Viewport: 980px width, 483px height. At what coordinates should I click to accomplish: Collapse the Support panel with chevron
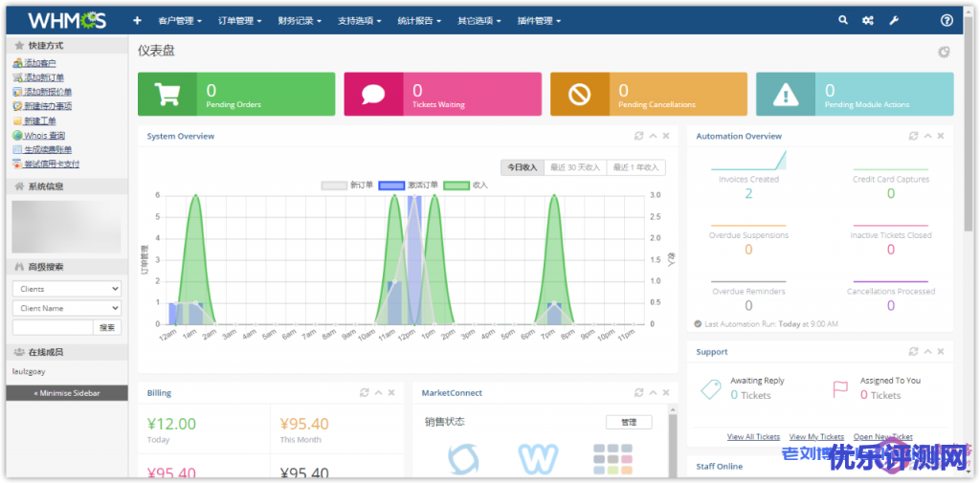coord(927,351)
